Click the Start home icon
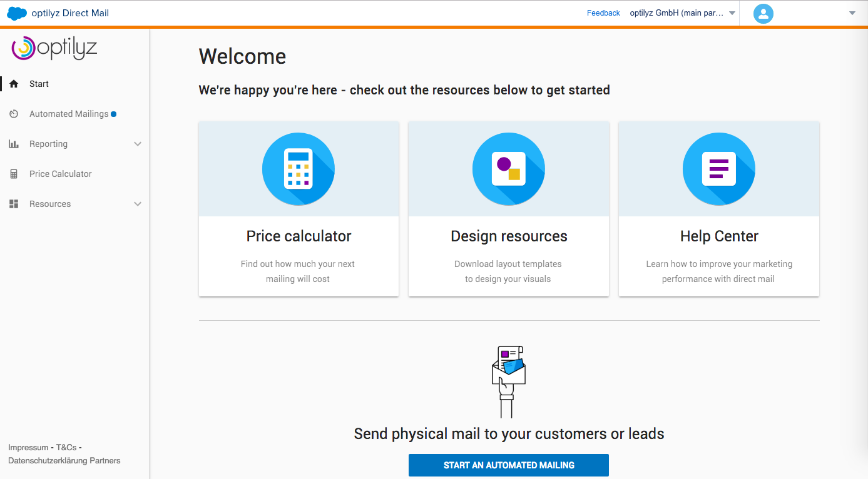Viewport: 868px width, 479px height. click(x=14, y=84)
